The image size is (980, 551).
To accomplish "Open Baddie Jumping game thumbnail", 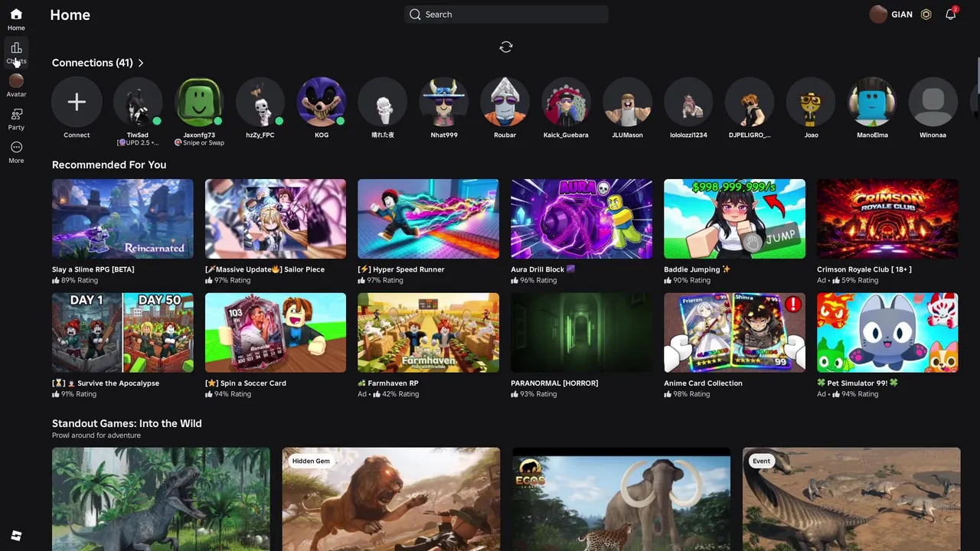I will (x=734, y=219).
